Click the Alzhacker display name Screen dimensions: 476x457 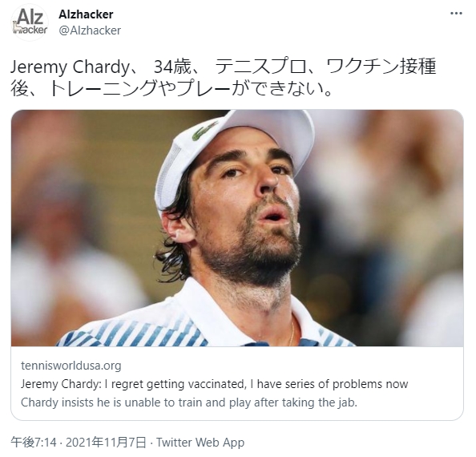coord(86,14)
